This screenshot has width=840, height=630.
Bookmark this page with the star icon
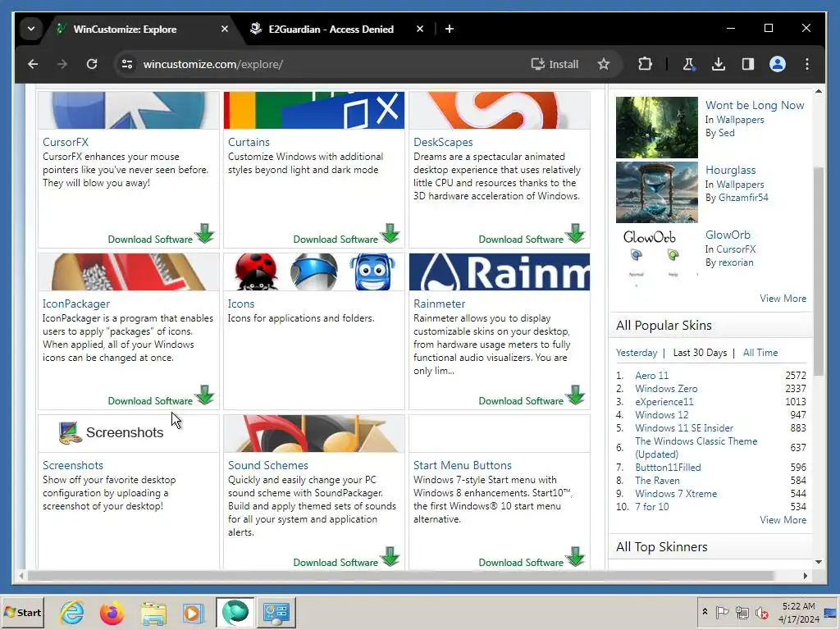604,64
